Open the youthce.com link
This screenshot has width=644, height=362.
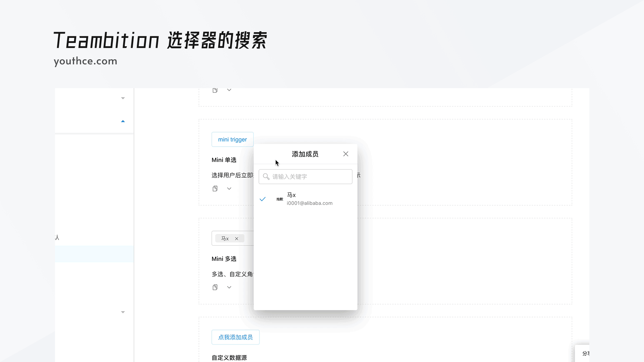click(x=86, y=61)
